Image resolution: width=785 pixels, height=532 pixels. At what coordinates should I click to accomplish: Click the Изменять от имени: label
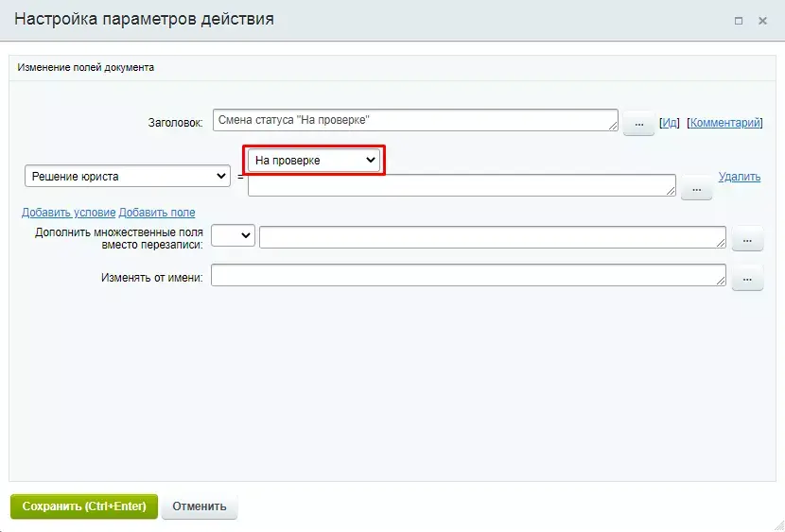pyautogui.click(x=152, y=278)
